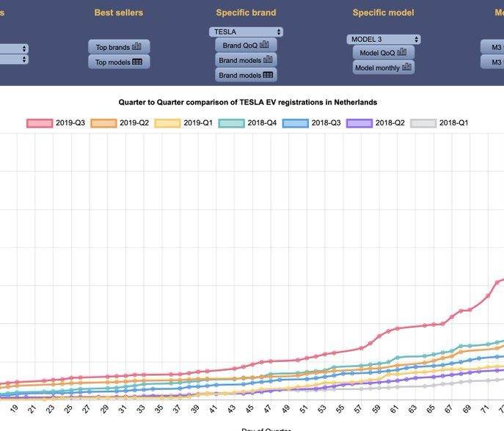Click x-axis label 25
Screen dimensions: 504x431
coord(68,409)
